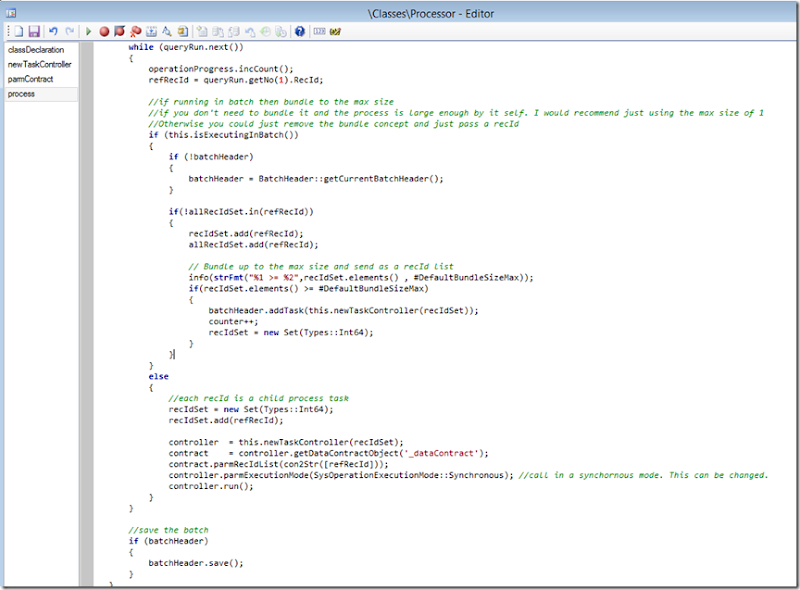
Task: Click 'batchHeader.save();' line
Action: 196,563
